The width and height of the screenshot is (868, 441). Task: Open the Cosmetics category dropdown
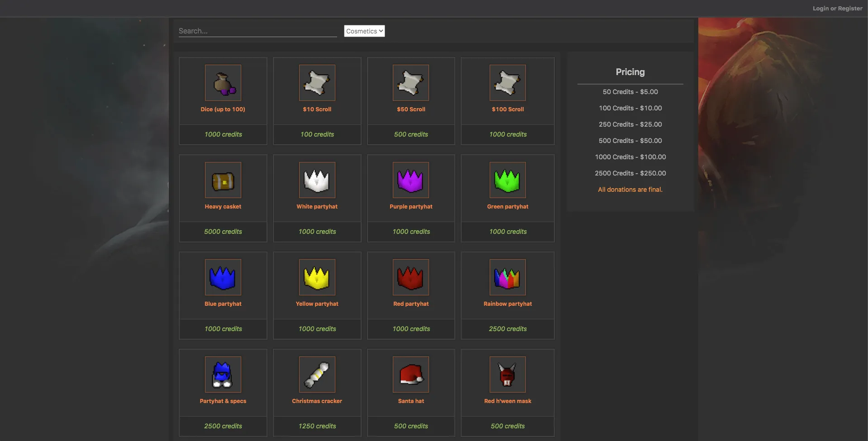(364, 31)
